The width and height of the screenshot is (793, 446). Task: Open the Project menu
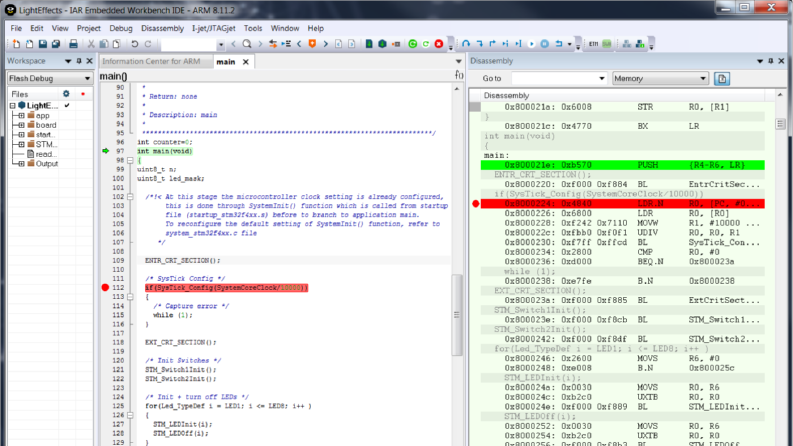pyautogui.click(x=89, y=28)
